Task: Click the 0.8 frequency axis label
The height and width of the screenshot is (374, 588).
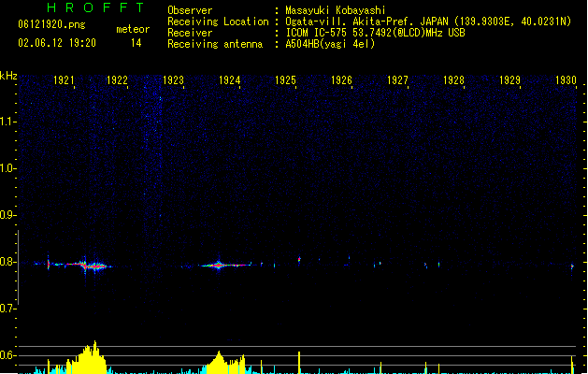Action: coord(7,262)
